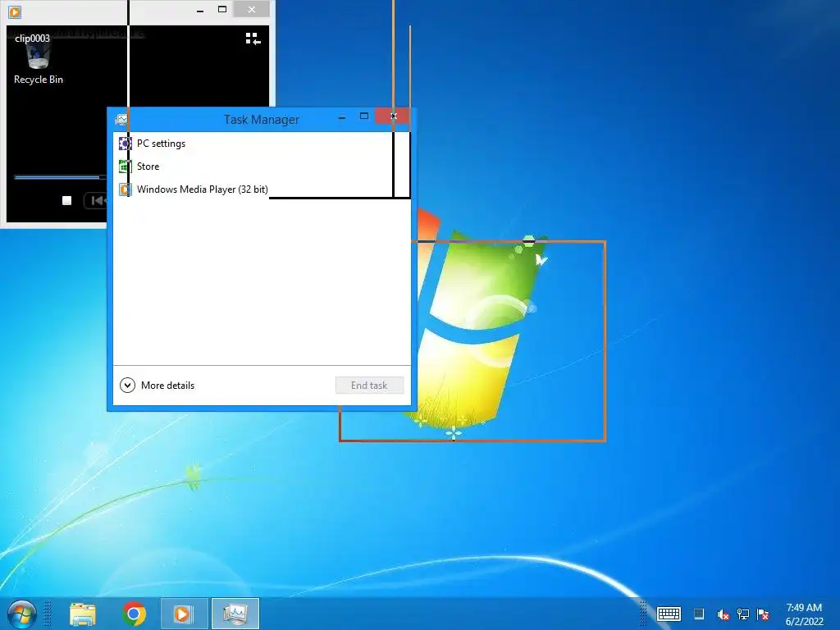The image size is (840, 630).
Task: Click the 'Store' task row text
Action: click(148, 167)
